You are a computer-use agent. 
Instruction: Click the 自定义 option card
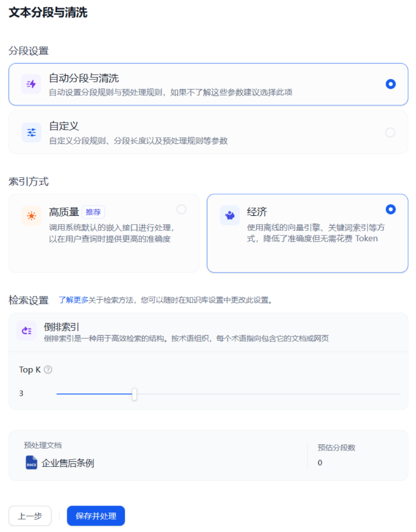tap(208, 131)
